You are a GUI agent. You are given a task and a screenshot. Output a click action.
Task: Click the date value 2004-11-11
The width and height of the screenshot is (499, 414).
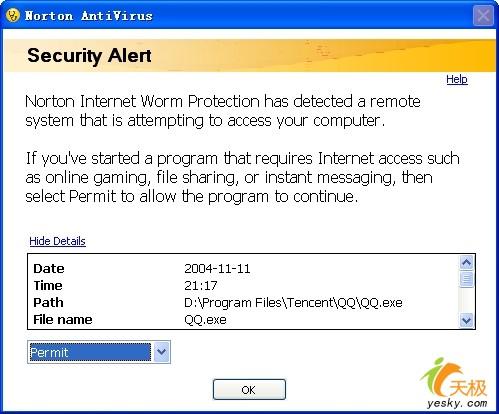click(x=217, y=268)
